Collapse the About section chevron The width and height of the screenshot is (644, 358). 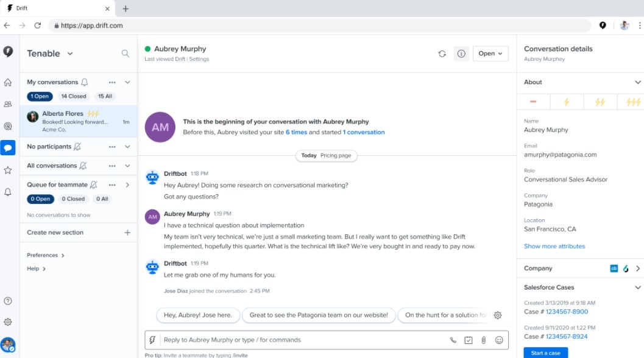(x=637, y=82)
